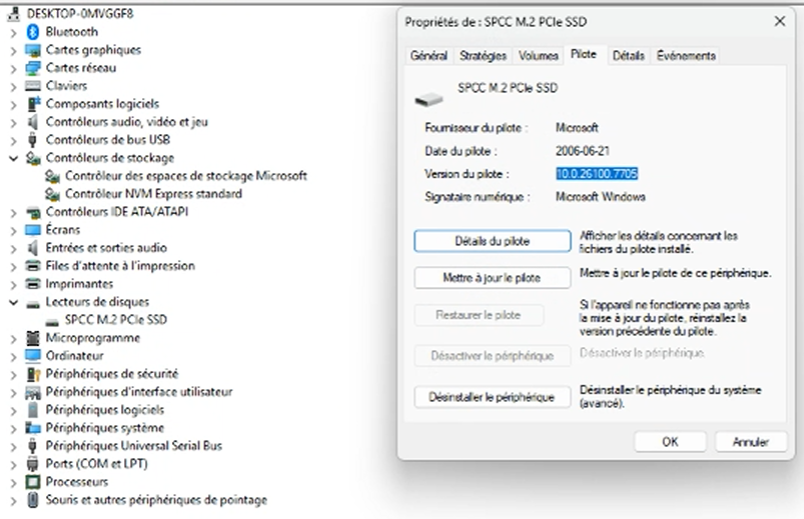Viewport: 804px width, 519px height.
Task: Collapse the Lecteurs de disques node
Action: pyautogui.click(x=13, y=302)
